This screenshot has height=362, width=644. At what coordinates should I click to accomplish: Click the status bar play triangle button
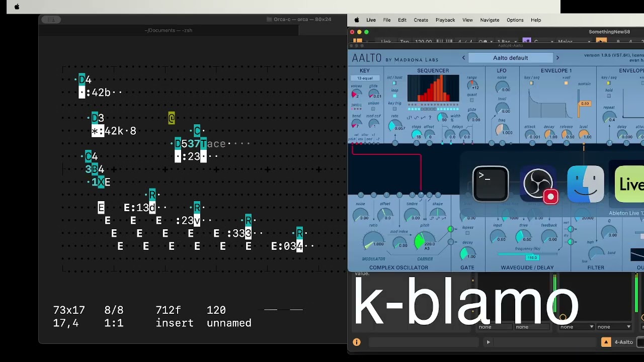(488, 342)
